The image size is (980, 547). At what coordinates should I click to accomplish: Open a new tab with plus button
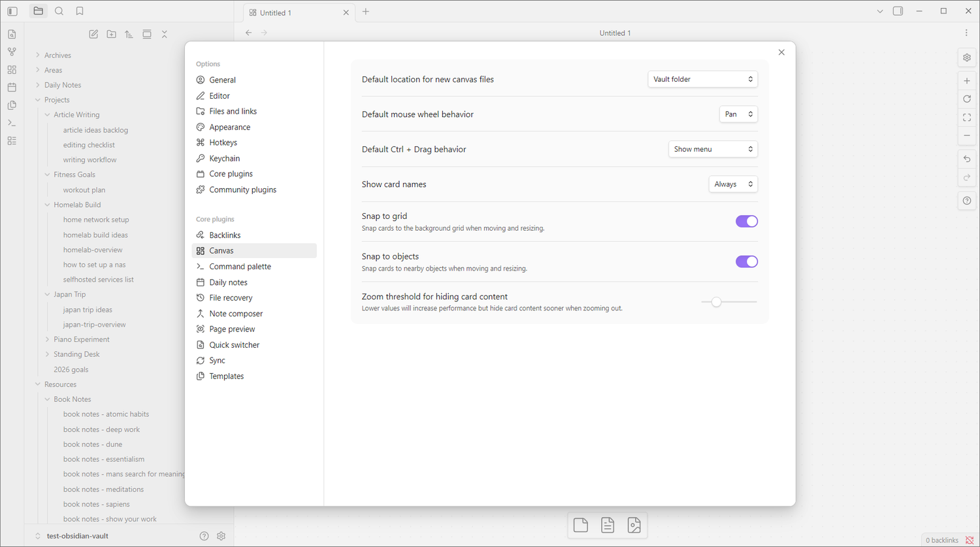(366, 12)
